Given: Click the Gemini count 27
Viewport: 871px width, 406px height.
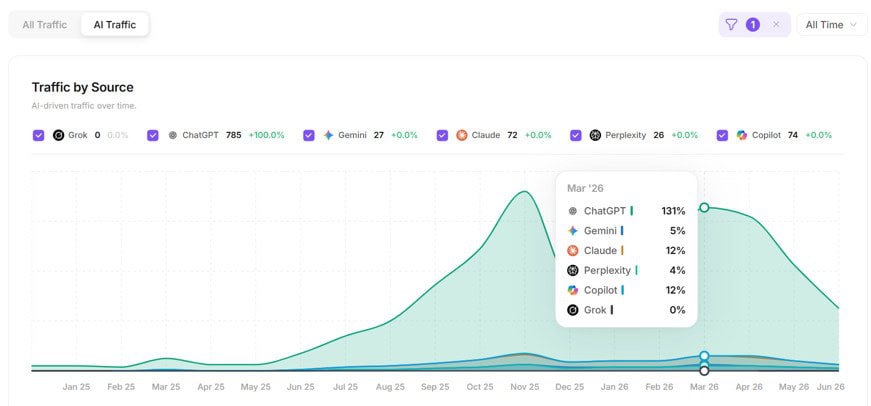Looking at the screenshot, I should 378,135.
